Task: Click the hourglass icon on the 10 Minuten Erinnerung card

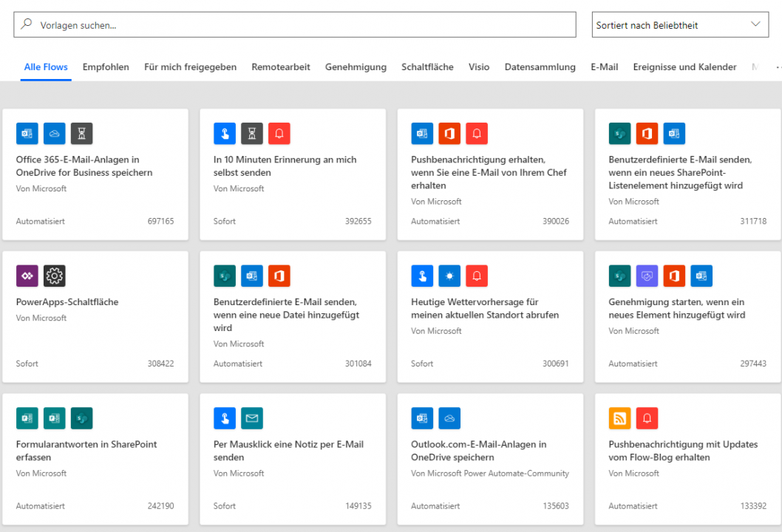Action: 252,134
